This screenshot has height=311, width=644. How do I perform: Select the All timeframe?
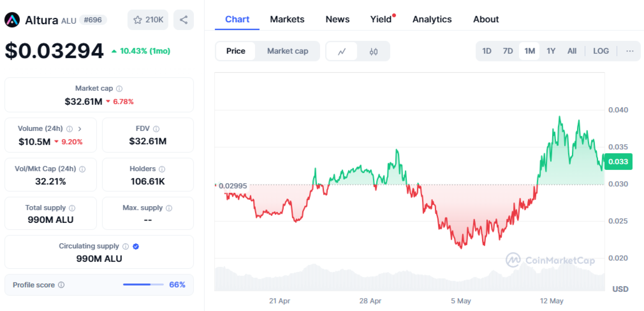(x=572, y=51)
